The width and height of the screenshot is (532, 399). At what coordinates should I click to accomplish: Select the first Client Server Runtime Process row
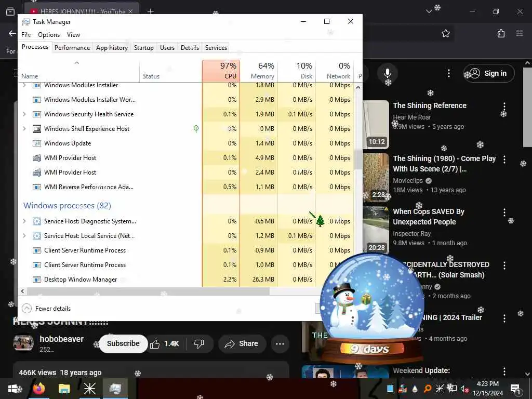(x=186, y=250)
